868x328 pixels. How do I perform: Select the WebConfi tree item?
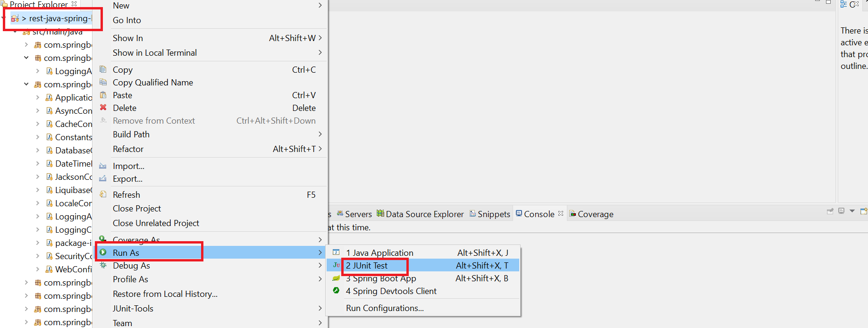(x=73, y=269)
